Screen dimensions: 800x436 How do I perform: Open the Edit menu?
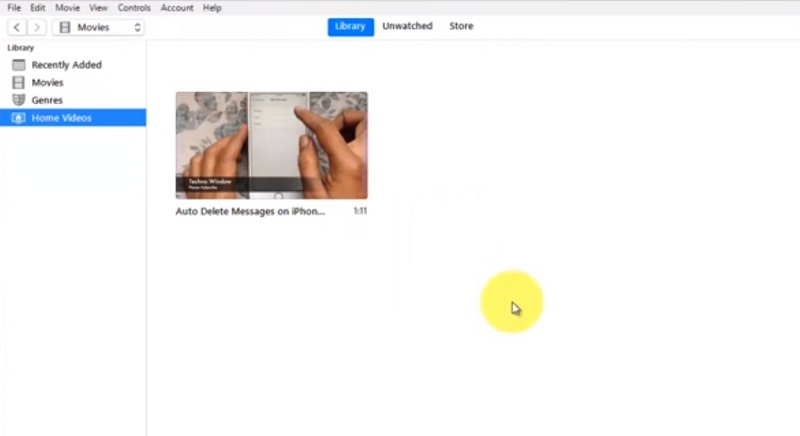[37, 8]
